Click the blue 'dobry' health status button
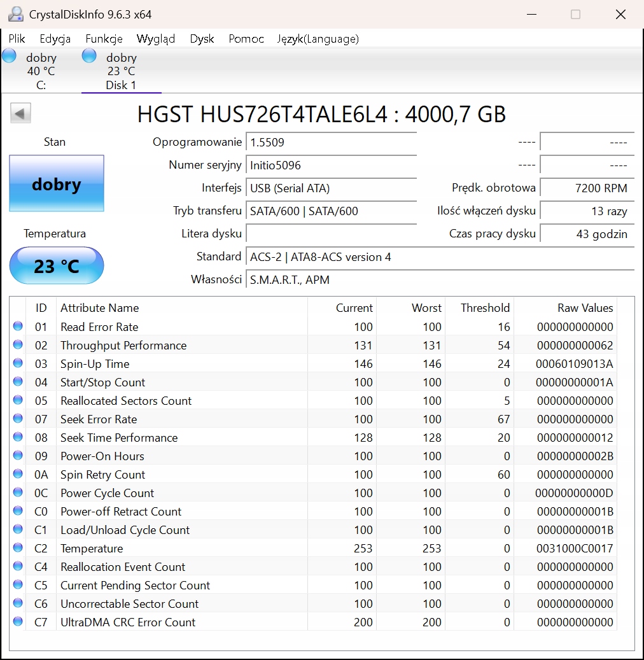This screenshot has width=644, height=660. (57, 184)
